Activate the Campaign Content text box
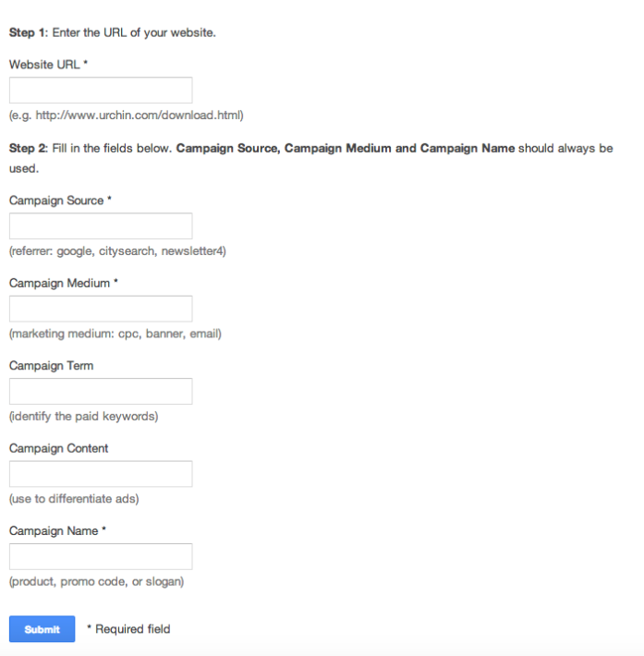644x656 pixels. pos(101,474)
